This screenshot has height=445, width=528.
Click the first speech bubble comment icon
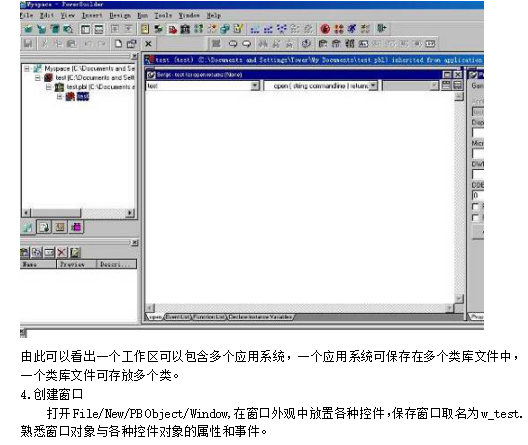[233, 44]
